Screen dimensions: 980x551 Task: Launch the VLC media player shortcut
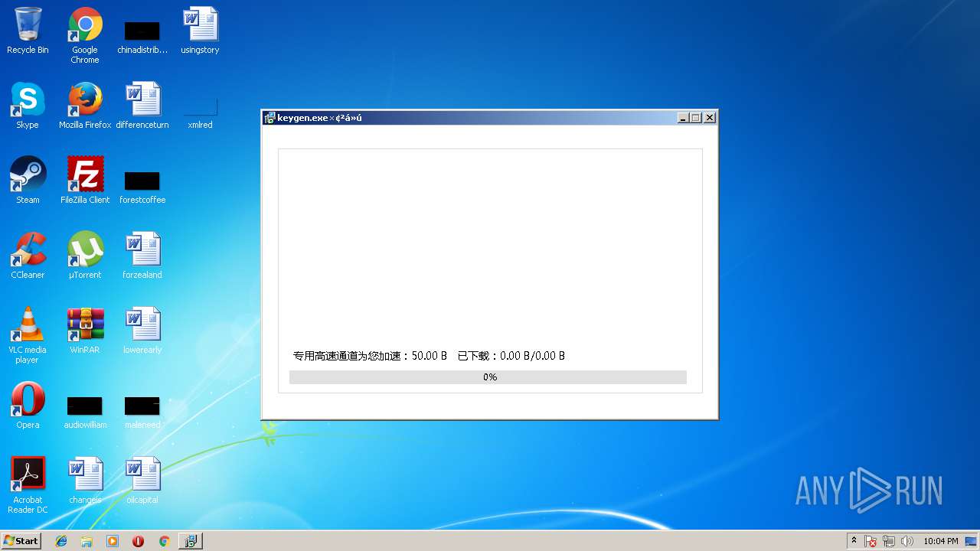click(x=28, y=335)
